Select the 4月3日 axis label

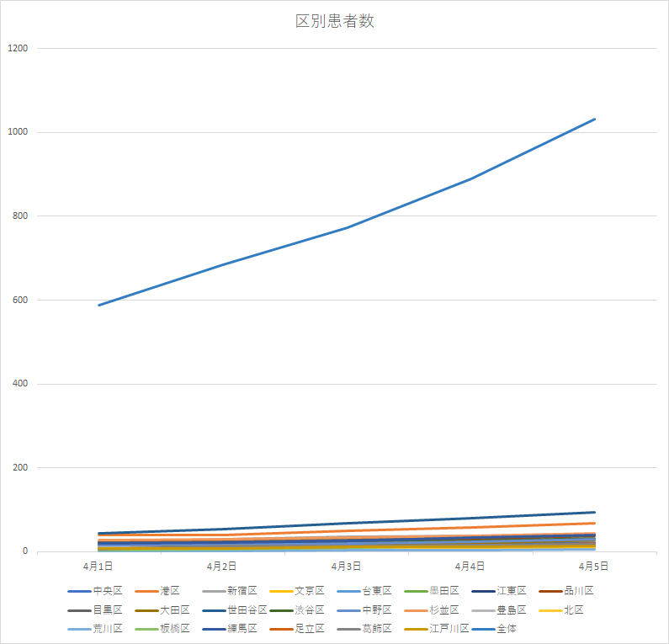point(346,567)
